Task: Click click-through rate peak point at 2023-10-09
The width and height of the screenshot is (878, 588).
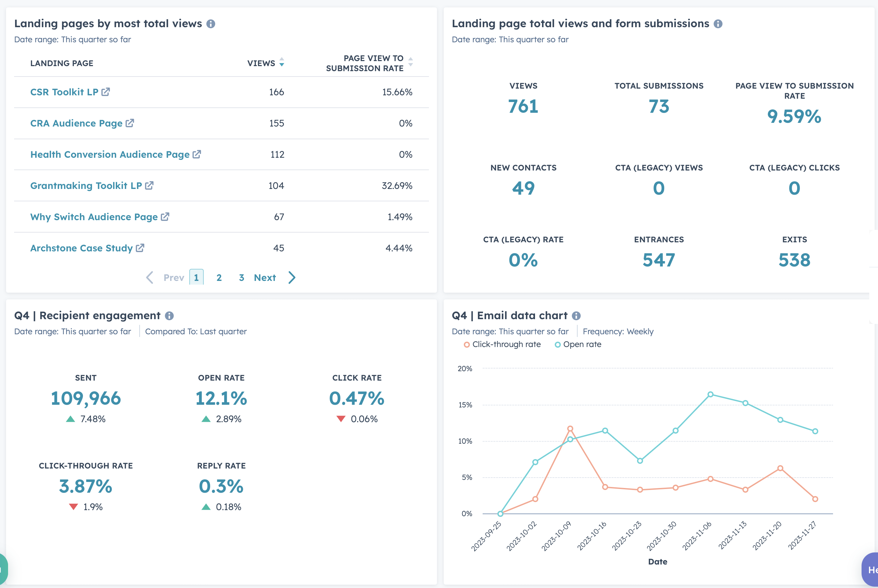Action: (570, 428)
